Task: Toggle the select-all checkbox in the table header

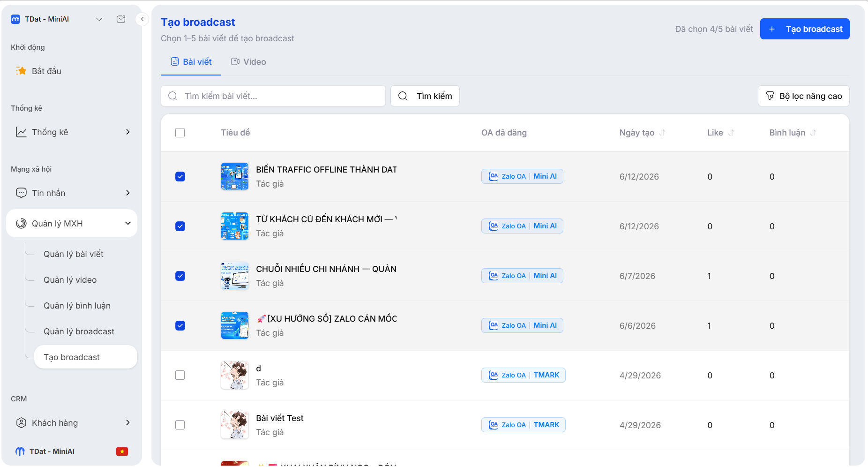Action: point(180,133)
